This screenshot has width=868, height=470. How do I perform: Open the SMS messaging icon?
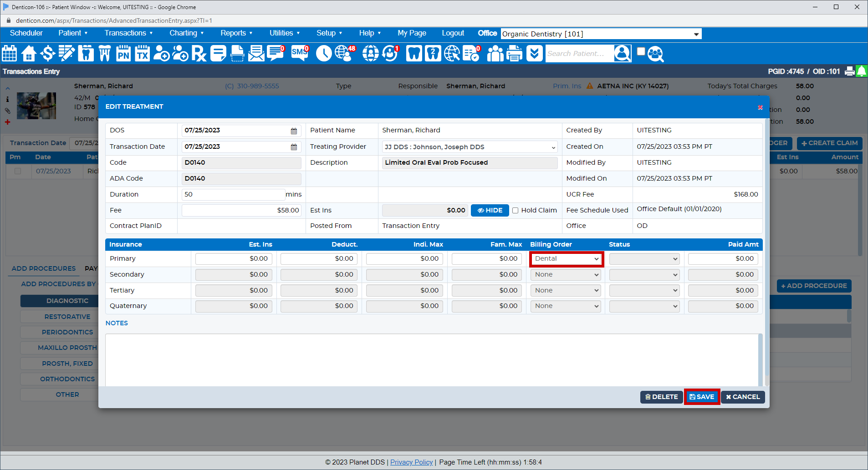coord(299,53)
